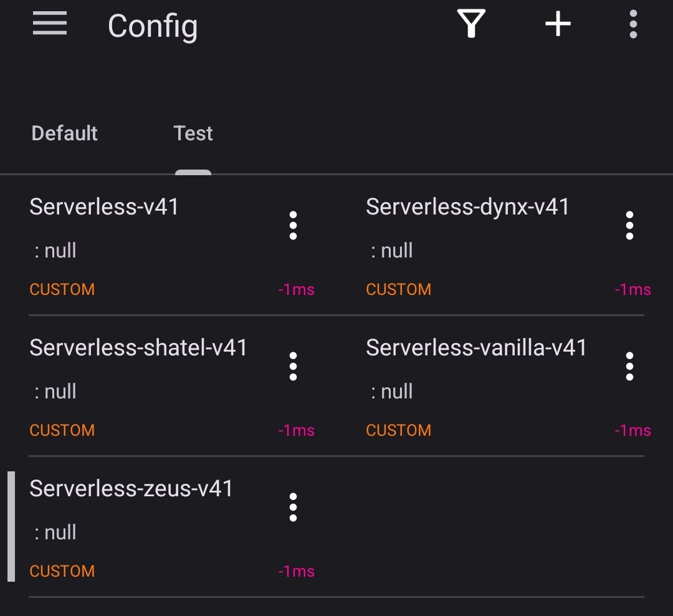Image resolution: width=673 pixels, height=616 pixels.
Task: Click the Config title text
Action: coord(153,26)
